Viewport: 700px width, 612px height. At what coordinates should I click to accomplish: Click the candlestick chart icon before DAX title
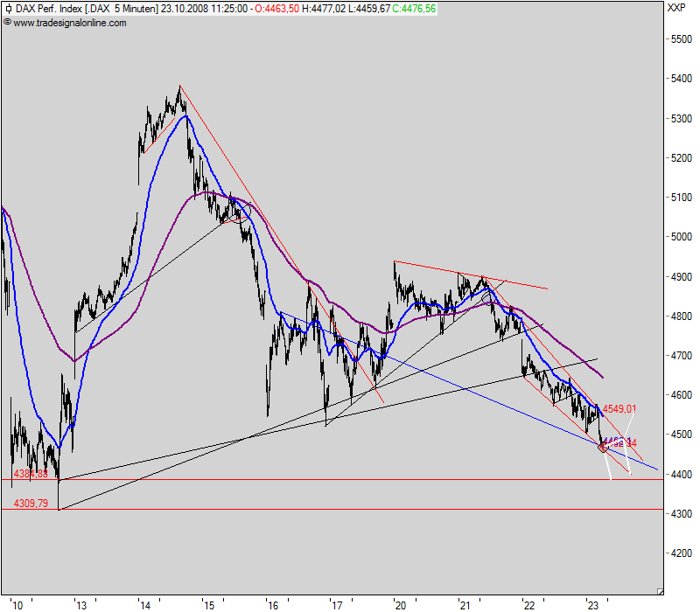(x=8, y=9)
